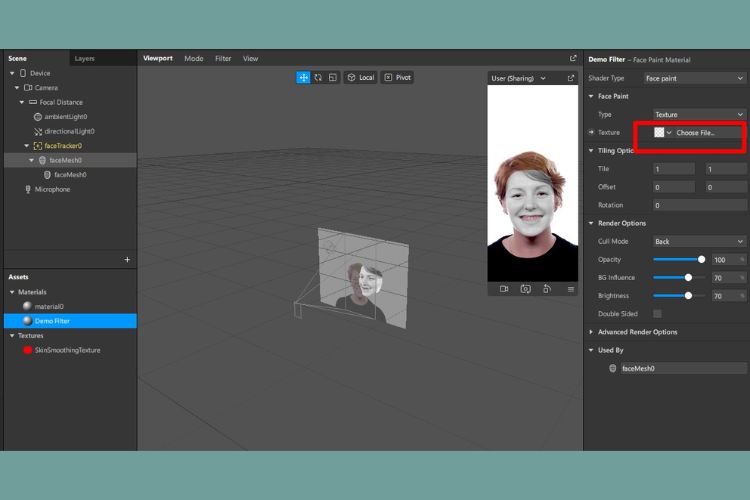Click the directionalLight0 icon

click(38, 131)
